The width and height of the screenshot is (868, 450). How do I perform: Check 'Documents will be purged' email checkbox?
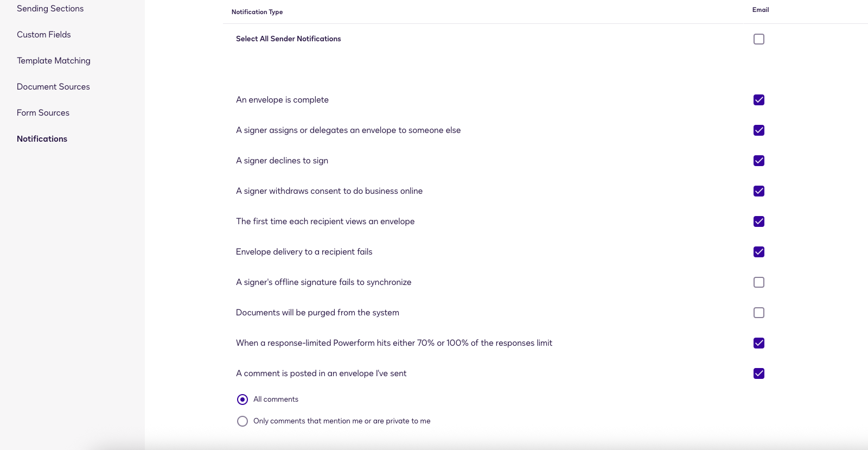point(759,313)
